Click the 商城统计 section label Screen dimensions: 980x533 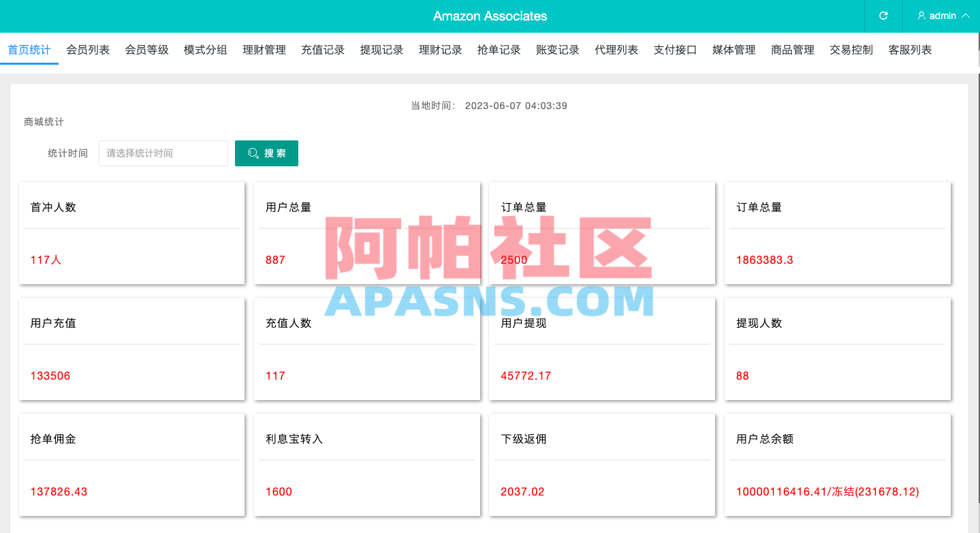pyautogui.click(x=44, y=122)
